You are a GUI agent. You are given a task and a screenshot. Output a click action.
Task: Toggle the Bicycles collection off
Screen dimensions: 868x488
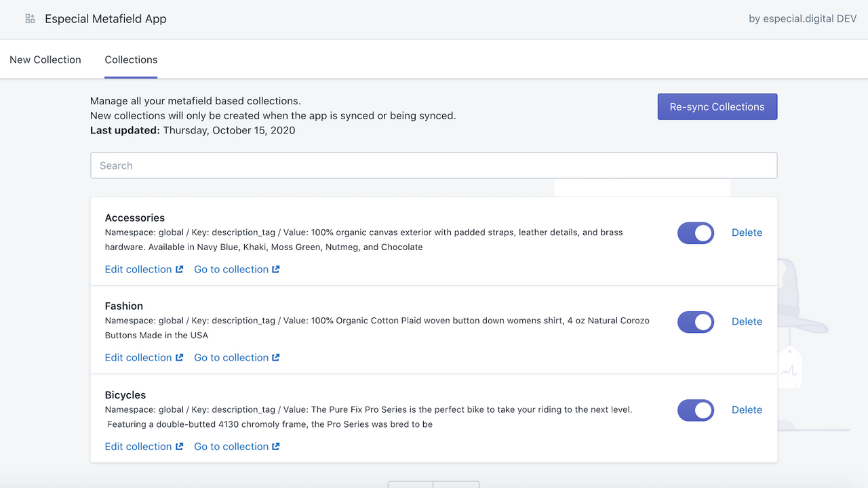(695, 410)
